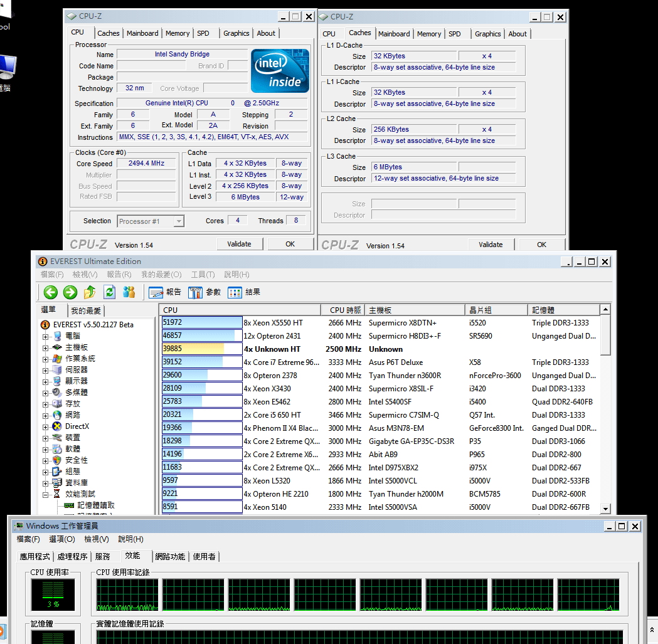Select the 記憶體讀取 tree item

(x=96, y=505)
